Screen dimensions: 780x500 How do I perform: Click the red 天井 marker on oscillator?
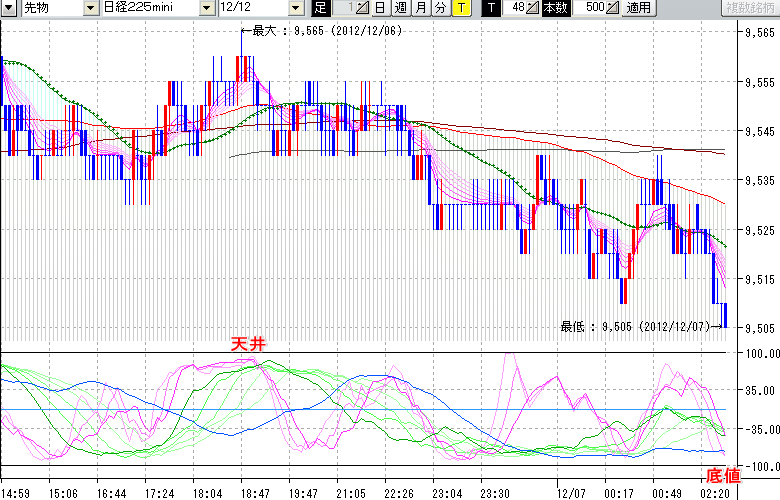[x=249, y=343]
